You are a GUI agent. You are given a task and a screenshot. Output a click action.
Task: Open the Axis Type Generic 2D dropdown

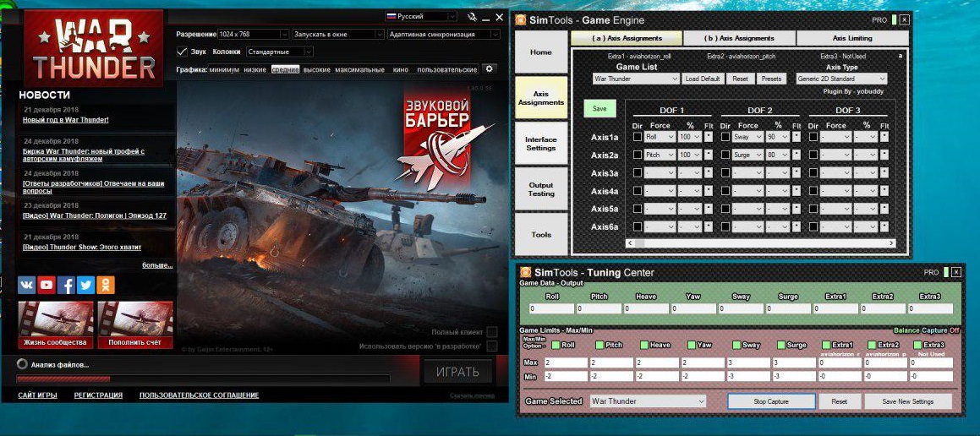point(841,79)
